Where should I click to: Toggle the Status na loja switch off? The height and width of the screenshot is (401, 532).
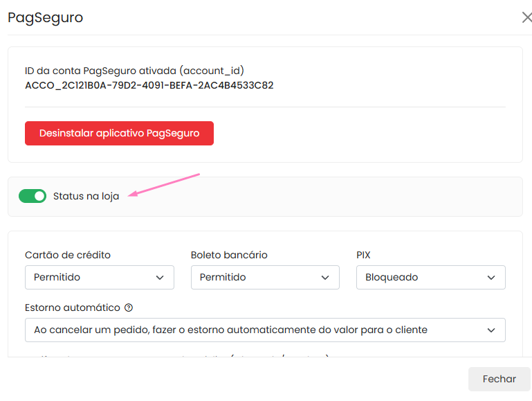(33, 196)
